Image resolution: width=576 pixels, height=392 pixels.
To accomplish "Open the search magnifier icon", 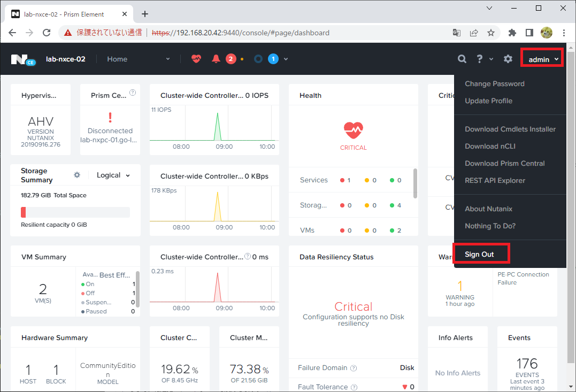I will pos(462,59).
